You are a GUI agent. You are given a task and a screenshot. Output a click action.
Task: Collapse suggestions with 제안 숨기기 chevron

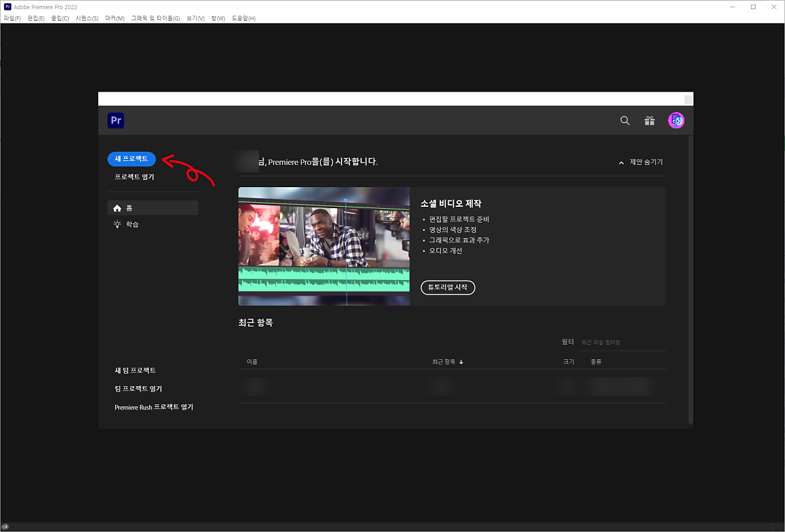click(x=621, y=162)
